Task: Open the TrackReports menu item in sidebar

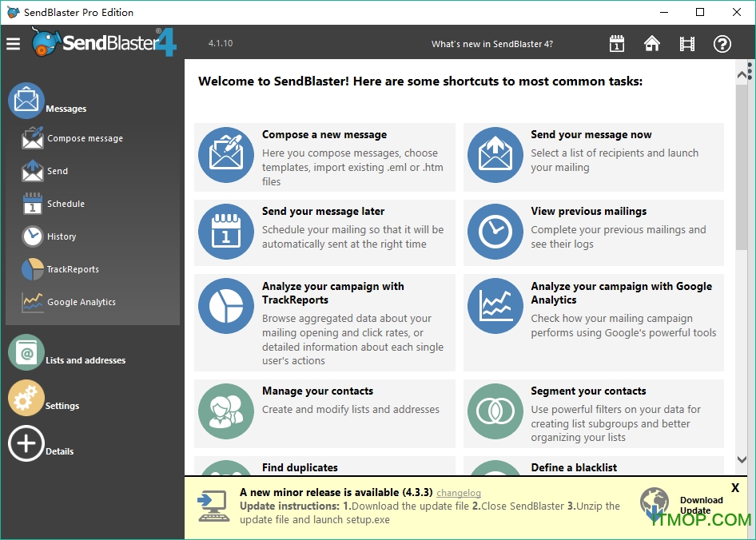Action: (73, 269)
